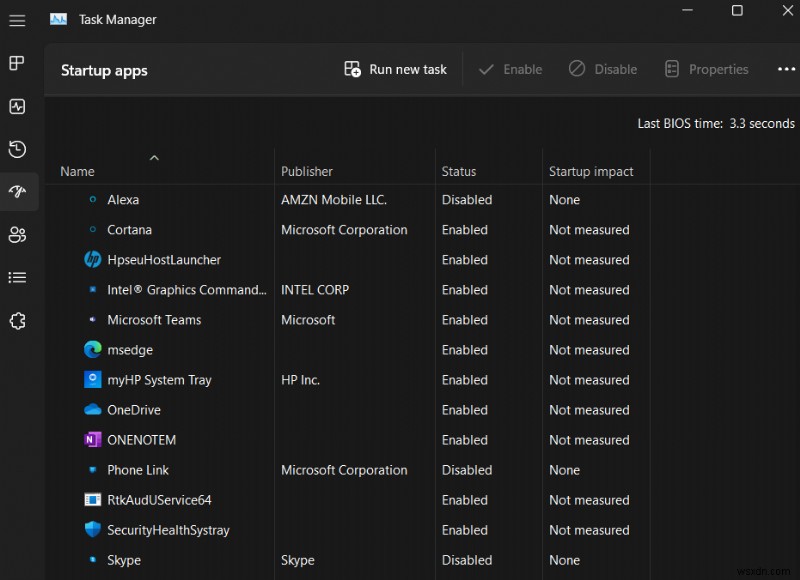Sort by Name column header

click(x=77, y=171)
